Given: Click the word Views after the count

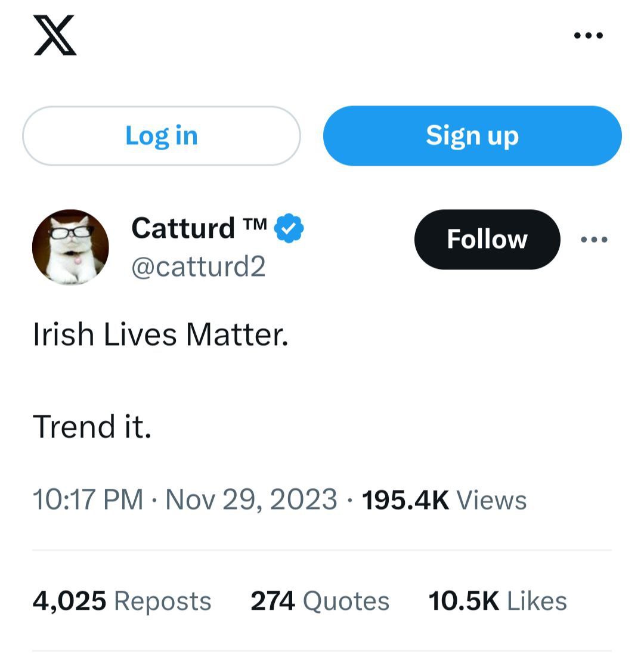Looking at the screenshot, I should 491,499.
